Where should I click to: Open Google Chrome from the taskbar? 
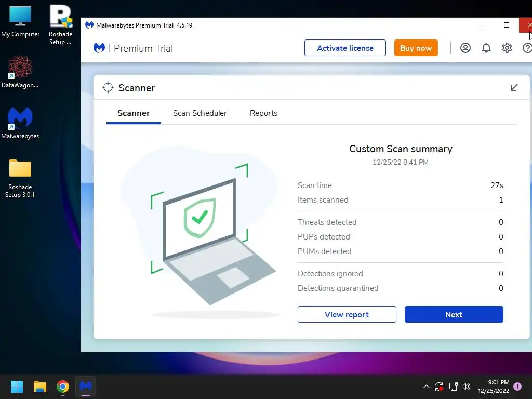tap(63, 387)
